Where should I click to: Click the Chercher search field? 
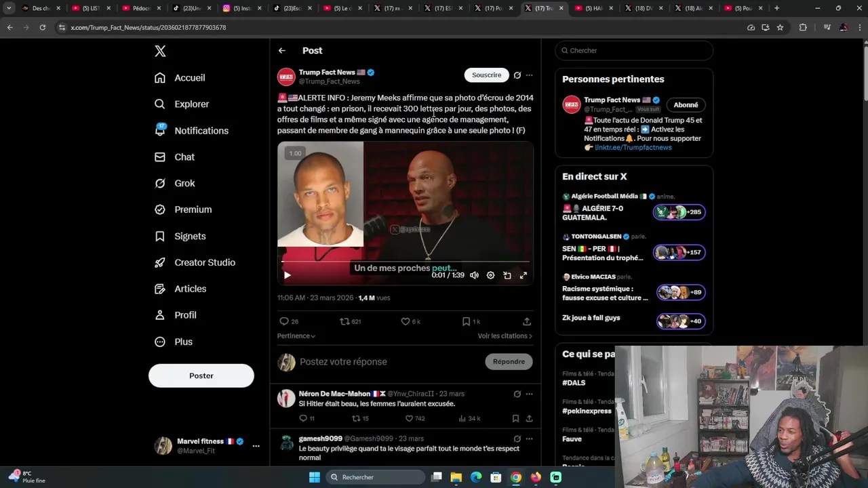pyautogui.click(x=634, y=51)
